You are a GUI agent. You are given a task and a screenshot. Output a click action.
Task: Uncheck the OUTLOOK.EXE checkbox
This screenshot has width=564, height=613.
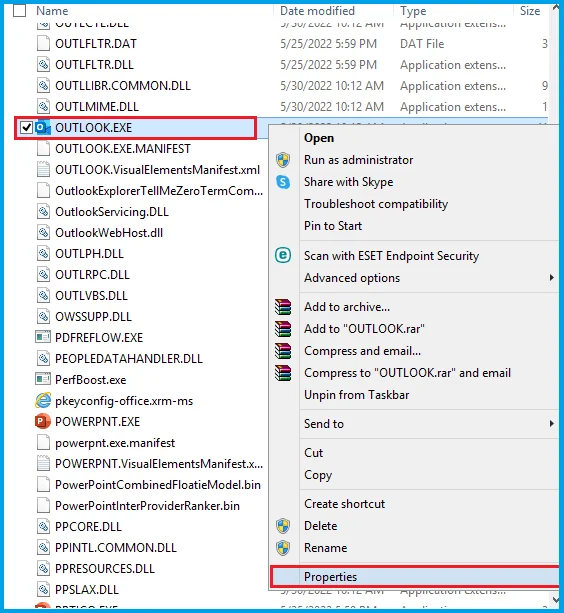pyautogui.click(x=26, y=127)
